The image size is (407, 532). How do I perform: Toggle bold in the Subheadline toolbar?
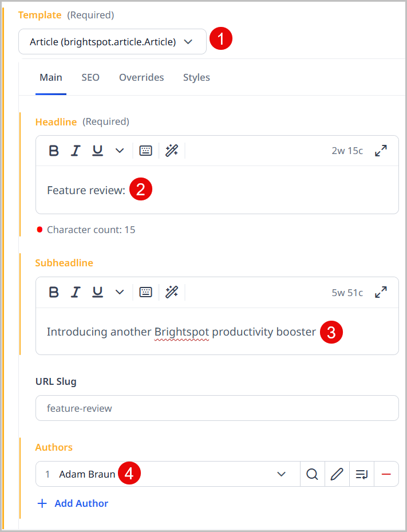point(54,292)
